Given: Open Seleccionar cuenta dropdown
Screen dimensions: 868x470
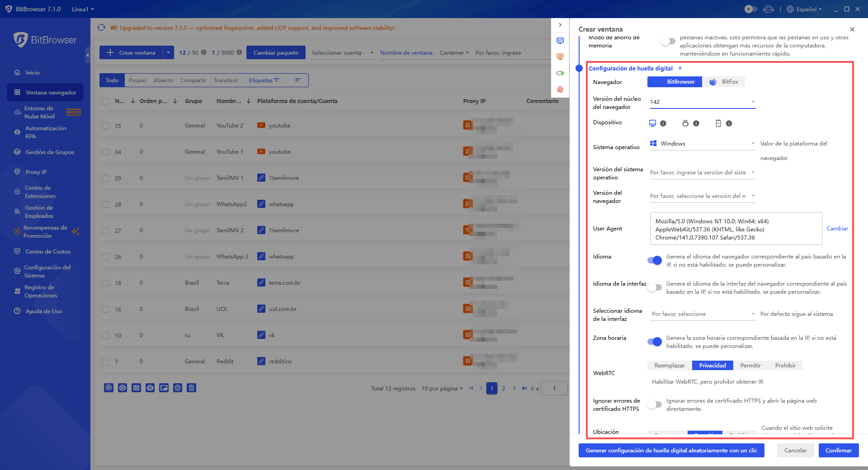Looking at the screenshot, I should (x=343, y=53).
